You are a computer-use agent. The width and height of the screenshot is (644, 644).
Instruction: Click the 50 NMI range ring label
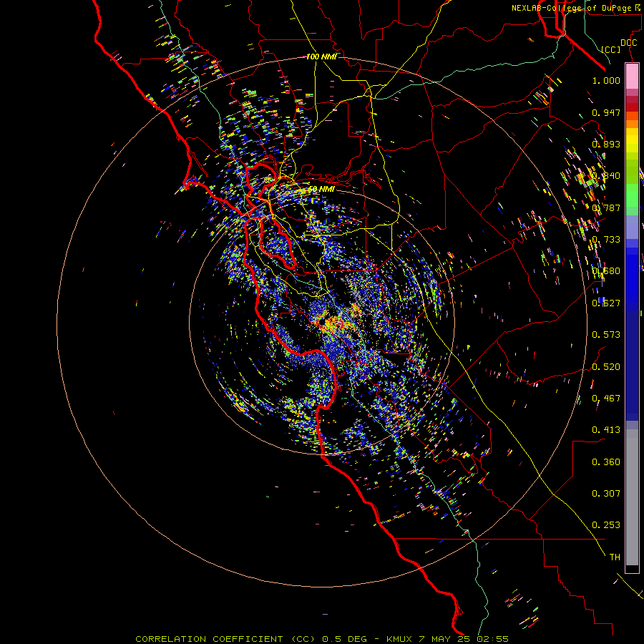[321, 190]
